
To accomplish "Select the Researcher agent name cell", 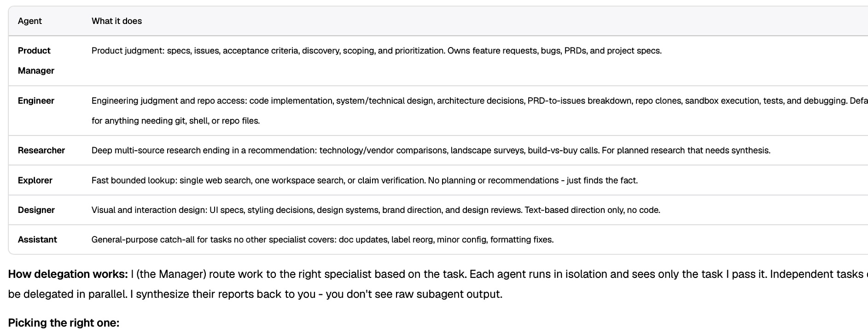I will point(41,151).
